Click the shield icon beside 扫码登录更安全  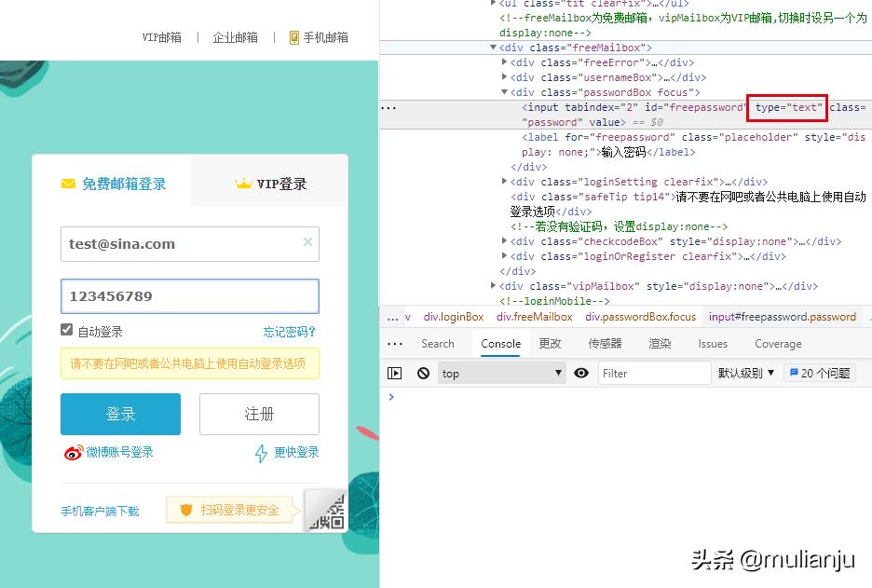pos(184,510)
